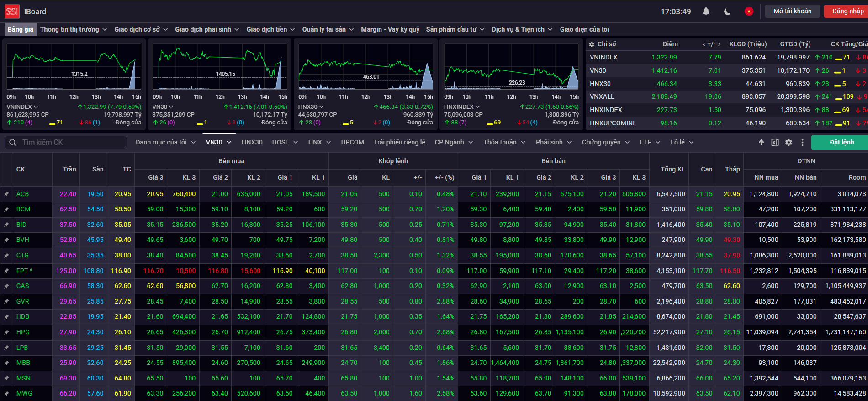Click the SSI logo icon
Screen dimensions: 868x401
(x=12, y=11)
